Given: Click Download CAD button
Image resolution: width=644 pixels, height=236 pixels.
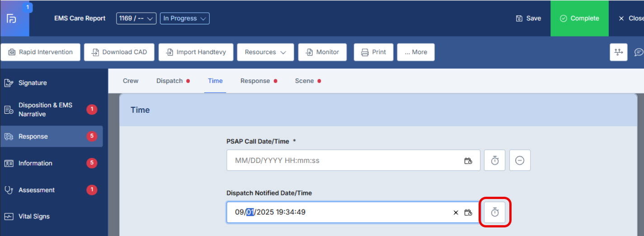Looking at the screenshot, I should point(119,52).
